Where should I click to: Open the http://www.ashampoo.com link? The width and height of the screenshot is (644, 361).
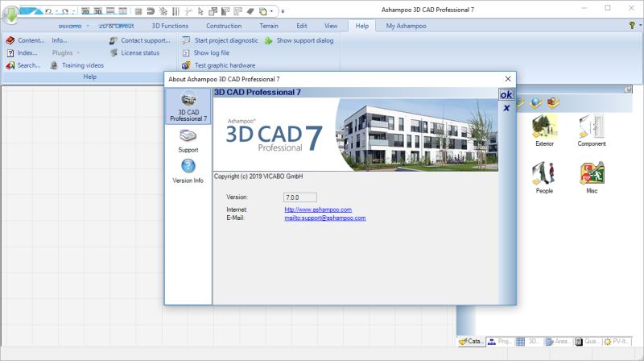[318, 210]
